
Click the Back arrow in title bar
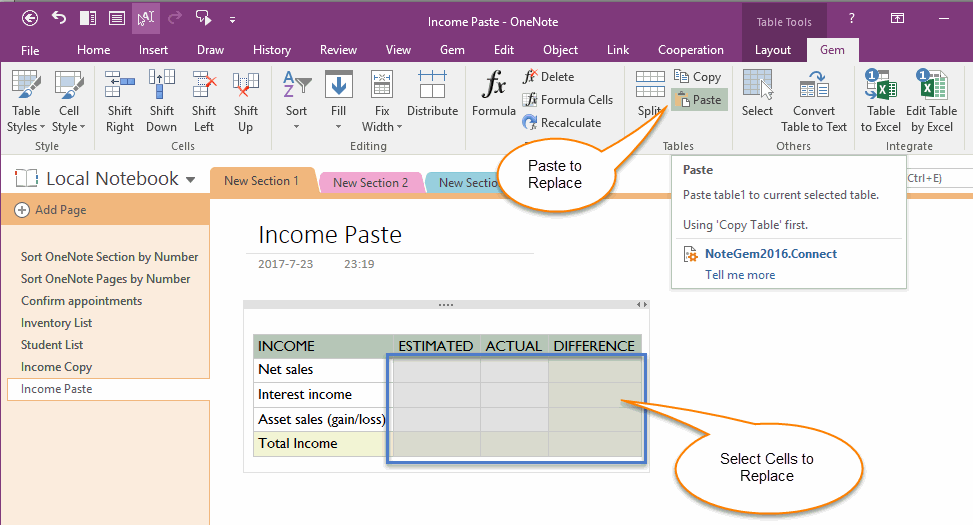30,19
